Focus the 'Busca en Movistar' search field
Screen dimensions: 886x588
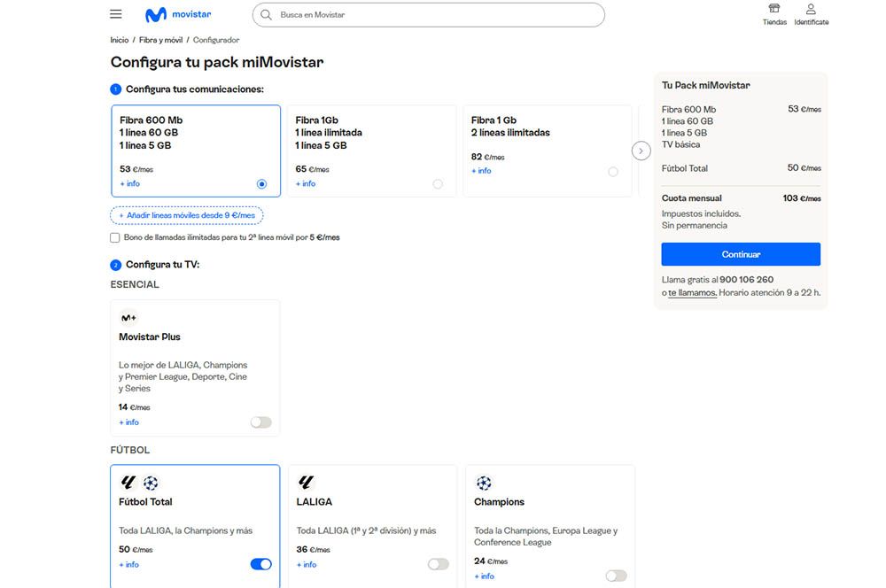[428, 15]
